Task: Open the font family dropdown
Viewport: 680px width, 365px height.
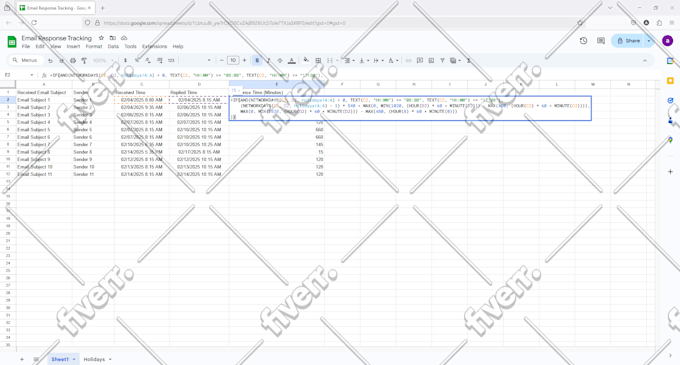Action: point(196,61)
